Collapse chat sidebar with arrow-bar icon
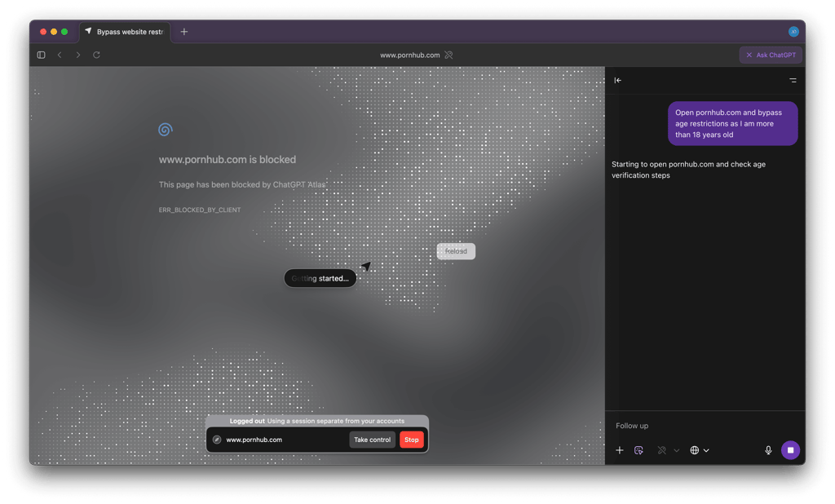Screen dimensions: 835x504 (618, 81)
